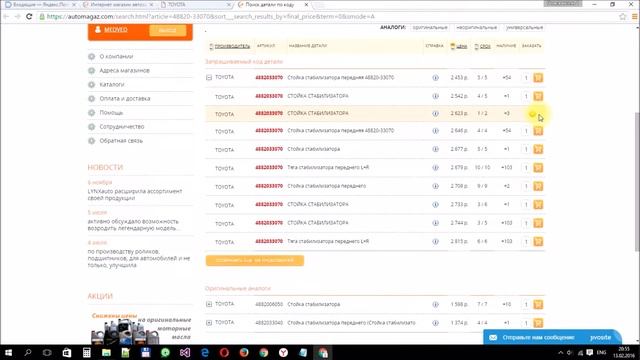
Task: Toggle the универсальные analogs filter
Action: coord(524,27)
